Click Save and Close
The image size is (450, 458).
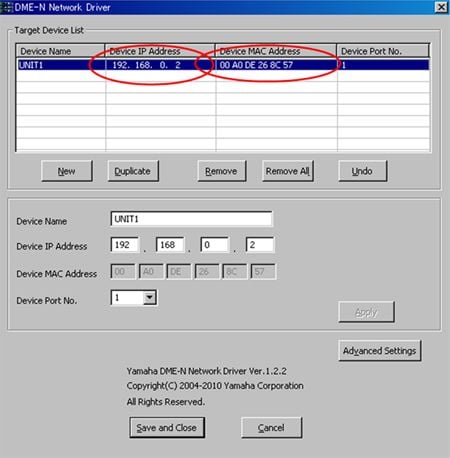167,427
